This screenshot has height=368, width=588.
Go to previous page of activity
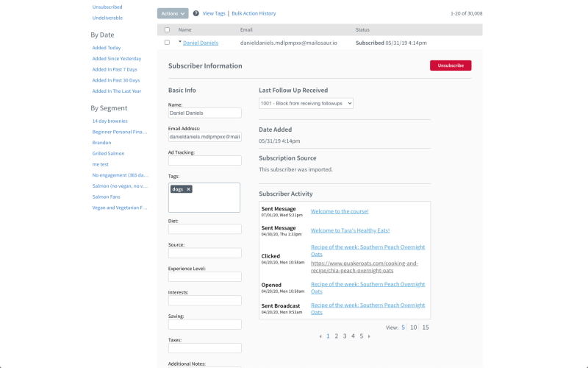pos(320,336)
